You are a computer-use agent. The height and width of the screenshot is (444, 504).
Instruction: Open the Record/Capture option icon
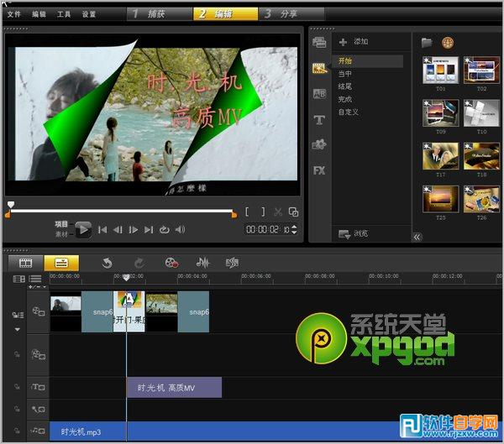(171, 263)
